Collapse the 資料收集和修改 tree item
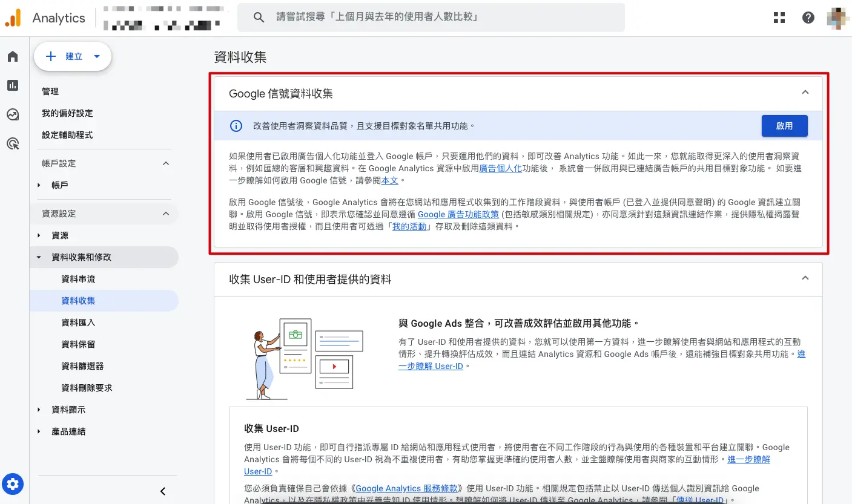The height and width of the screenshot is (504, 852). tap(39, 257)
